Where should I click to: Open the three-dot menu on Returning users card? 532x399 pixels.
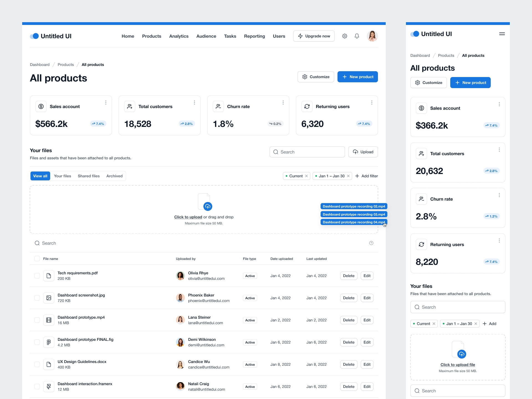click(x=372, y=103)
